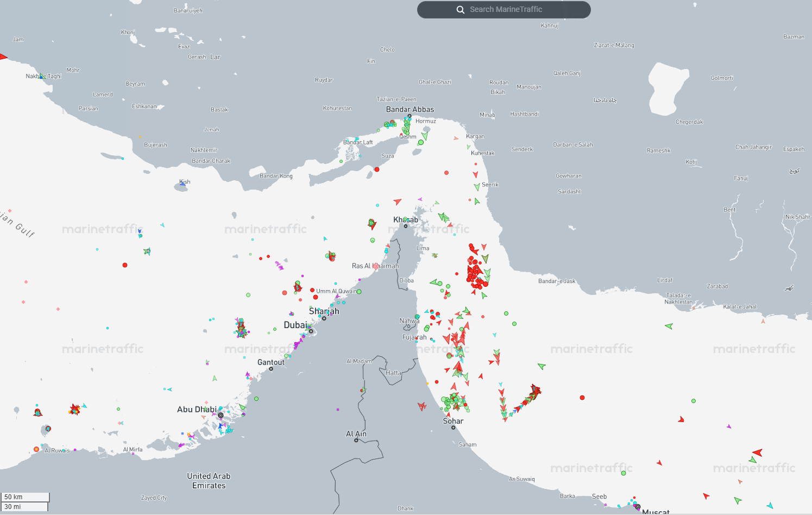
Task: Select the green circle vessel north of Barka
Action: 624,473
